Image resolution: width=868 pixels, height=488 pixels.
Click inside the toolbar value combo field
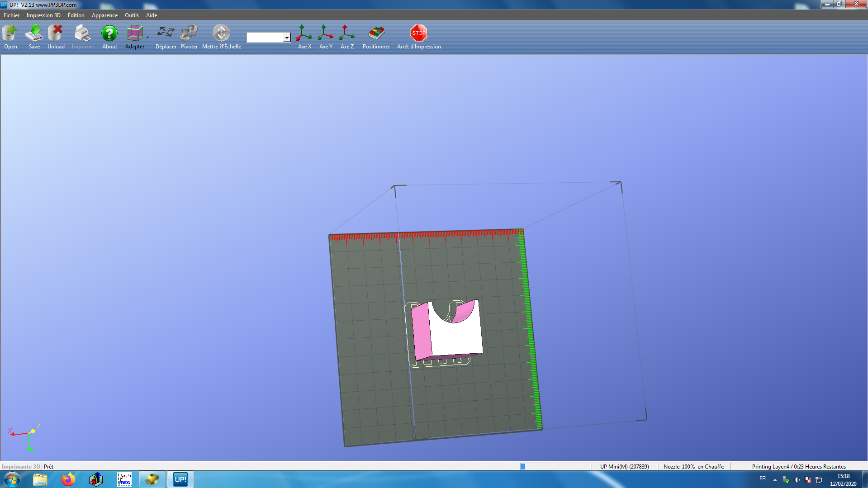(x=265, y=38)
